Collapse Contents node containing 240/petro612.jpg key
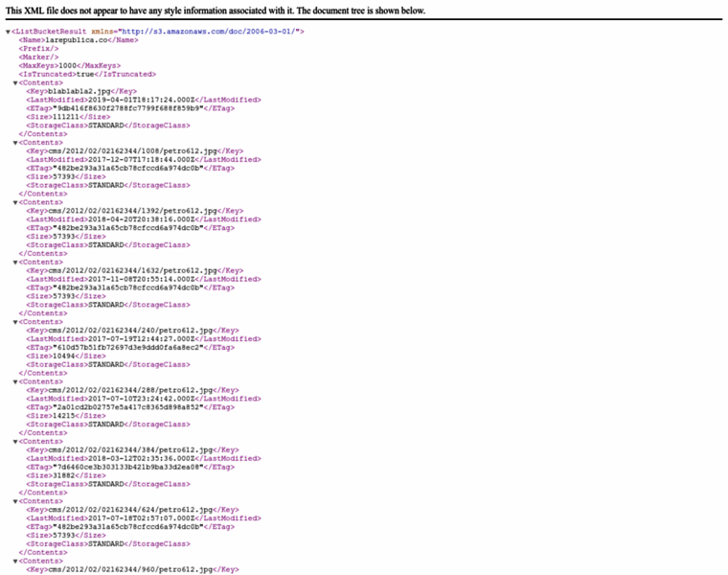728x575 pixels. 15,322
